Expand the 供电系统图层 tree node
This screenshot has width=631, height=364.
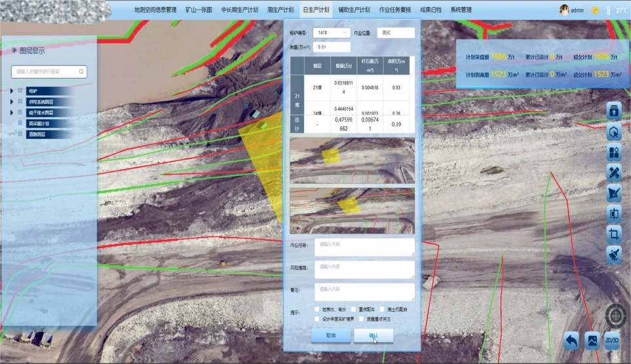pyautogui.click(x=12, y=101)
